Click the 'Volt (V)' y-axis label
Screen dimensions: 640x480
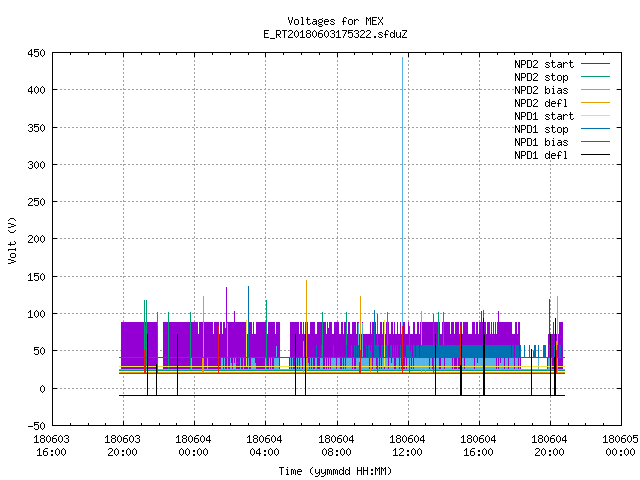pos(12,240)
